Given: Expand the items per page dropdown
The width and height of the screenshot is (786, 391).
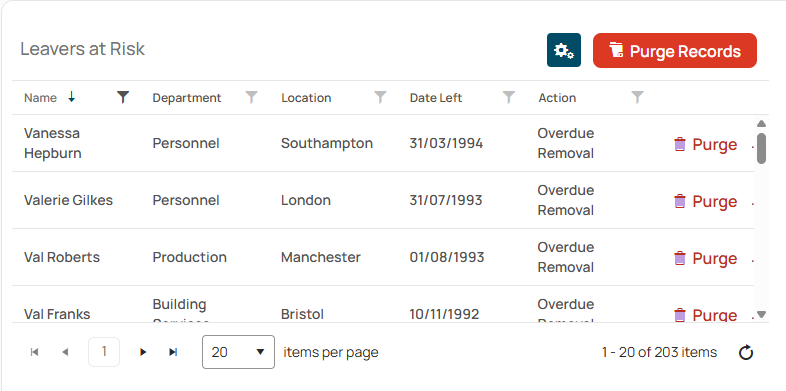Looking at the screenshot, I should tap(238, 352).
